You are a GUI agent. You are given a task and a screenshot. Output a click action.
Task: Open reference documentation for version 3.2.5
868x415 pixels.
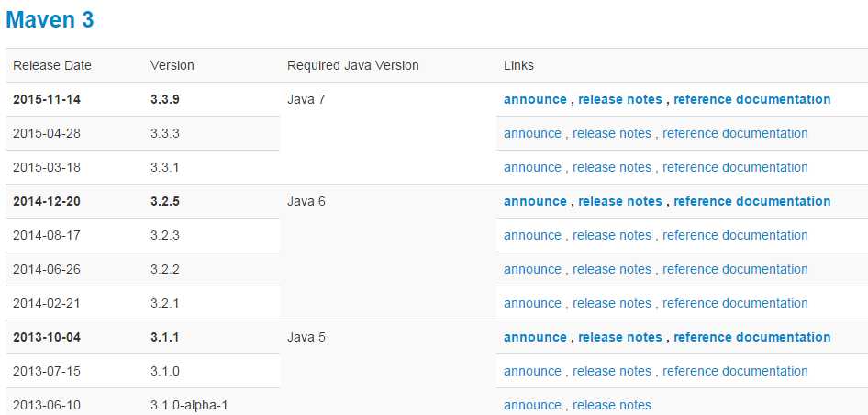[x=751, y=201]
